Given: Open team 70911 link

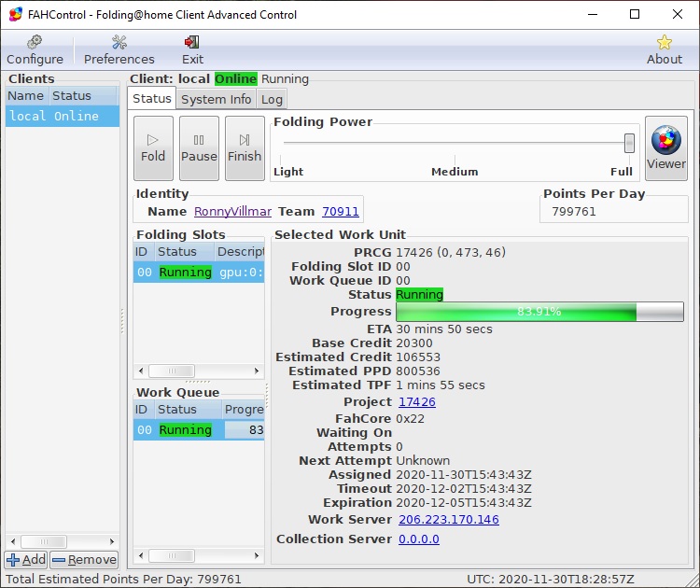Looking at the screenshot, I should click(340, 211).
